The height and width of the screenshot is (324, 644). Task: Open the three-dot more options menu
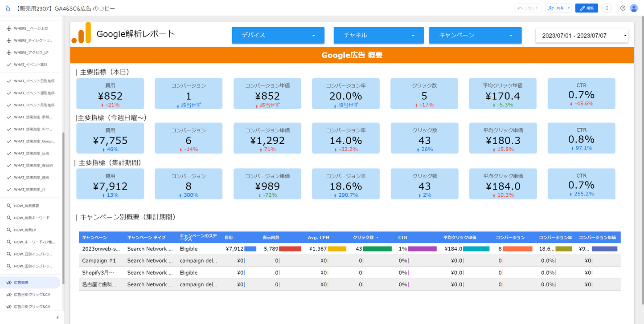pos(607,8)
